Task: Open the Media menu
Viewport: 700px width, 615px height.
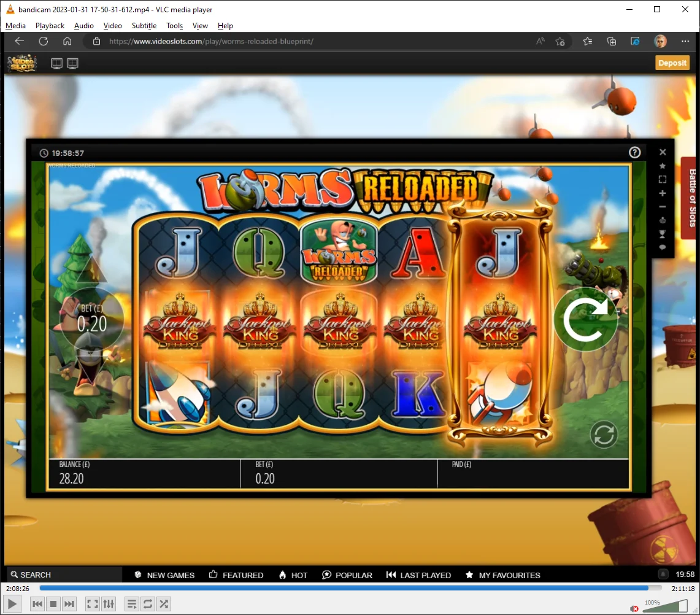Action: click(15, 25)
